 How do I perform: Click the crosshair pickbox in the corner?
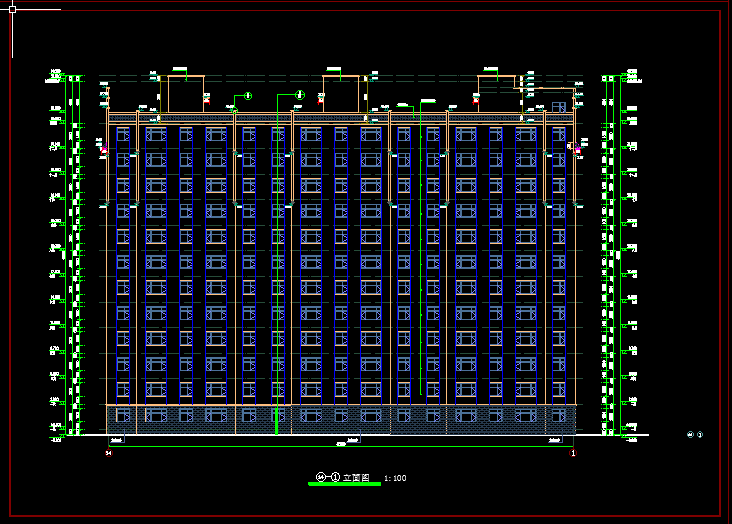(x=13, y=9)
